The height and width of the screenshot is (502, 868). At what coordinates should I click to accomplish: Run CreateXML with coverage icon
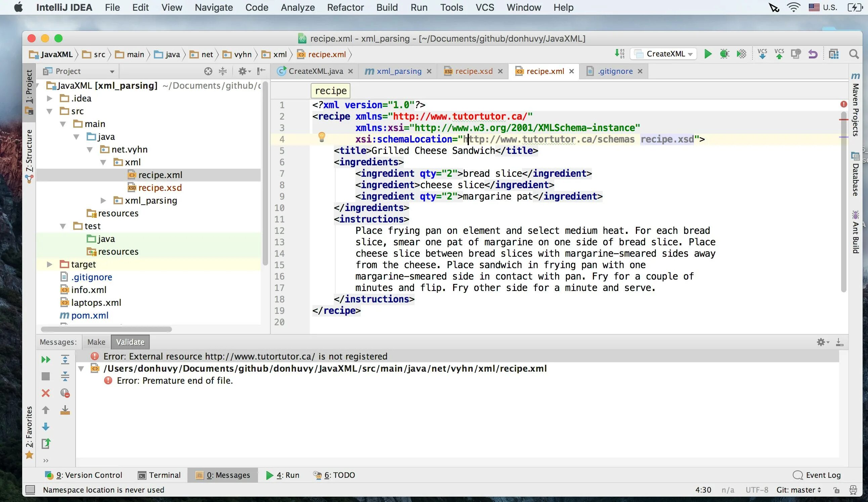(741, 54)
